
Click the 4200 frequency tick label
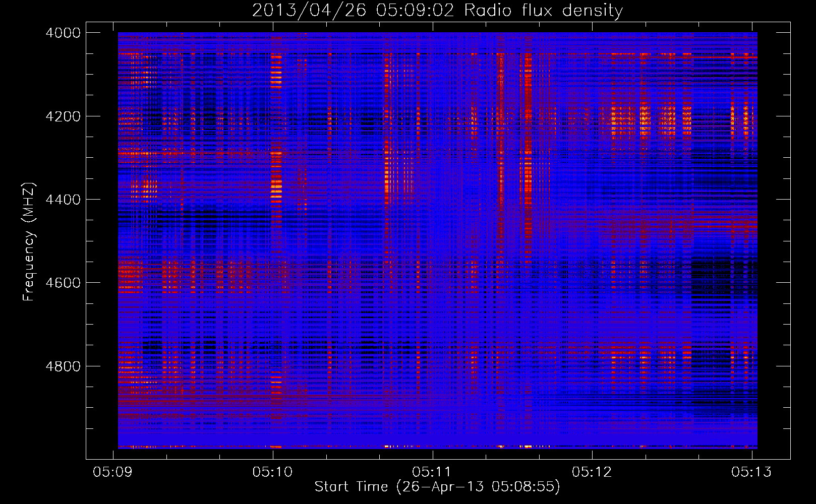click(x=63, y=116)
